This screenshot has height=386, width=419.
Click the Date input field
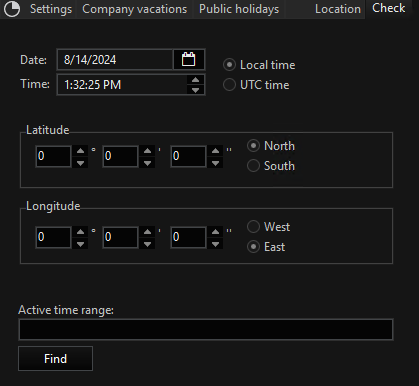115,60
